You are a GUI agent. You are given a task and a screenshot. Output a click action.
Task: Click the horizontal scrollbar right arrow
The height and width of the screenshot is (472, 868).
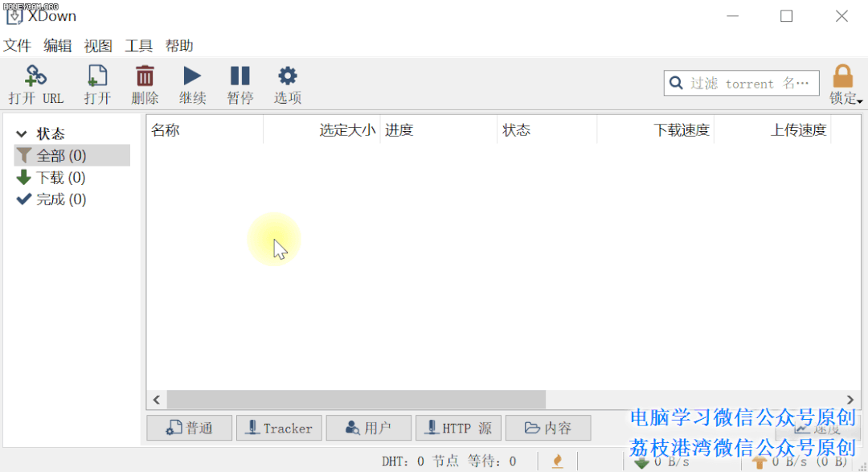(850, 400)
